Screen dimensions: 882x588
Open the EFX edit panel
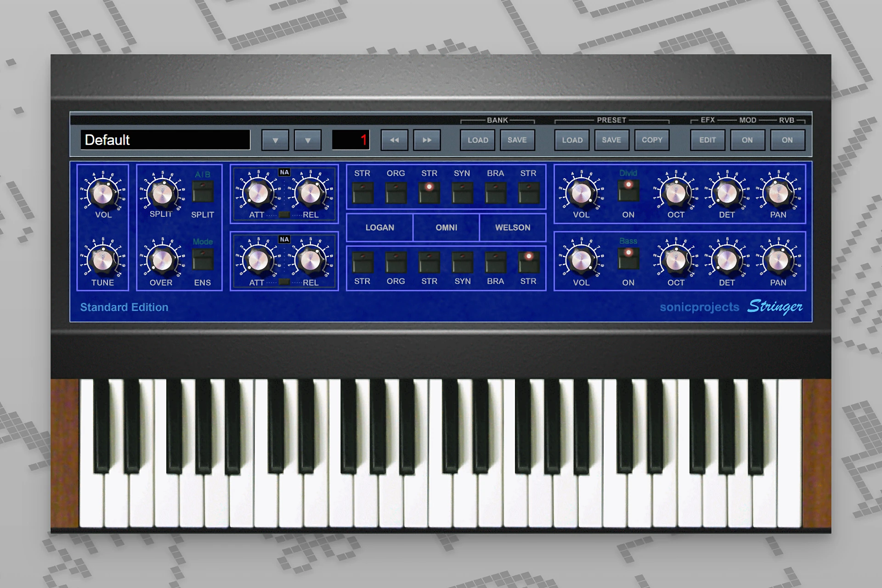(707, 140)
